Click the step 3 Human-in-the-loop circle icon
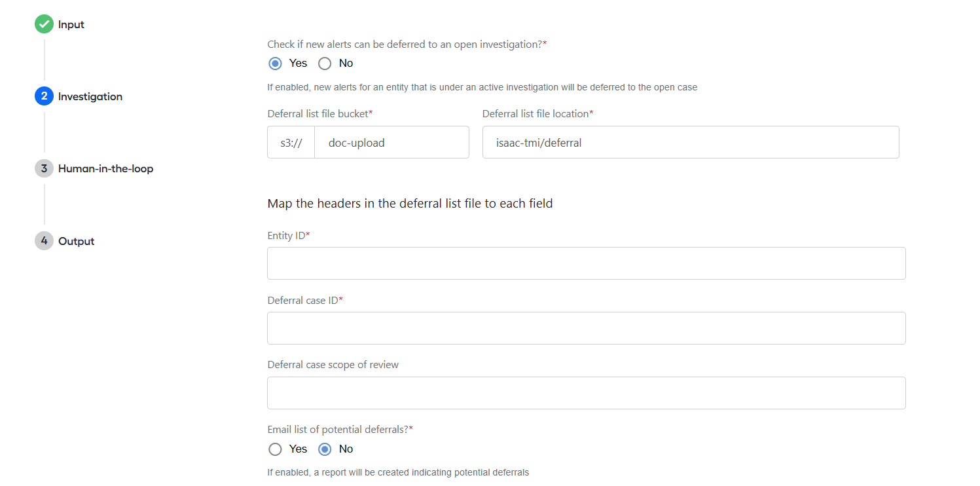This screenshot has width=980, height=486. (x=44, y=168)
